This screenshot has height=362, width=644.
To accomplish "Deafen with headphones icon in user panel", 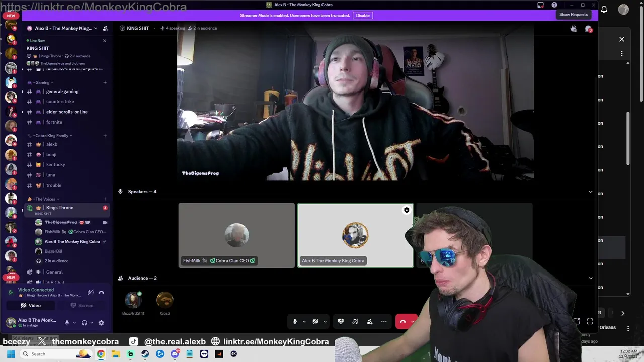I will [x=84, y=323].
